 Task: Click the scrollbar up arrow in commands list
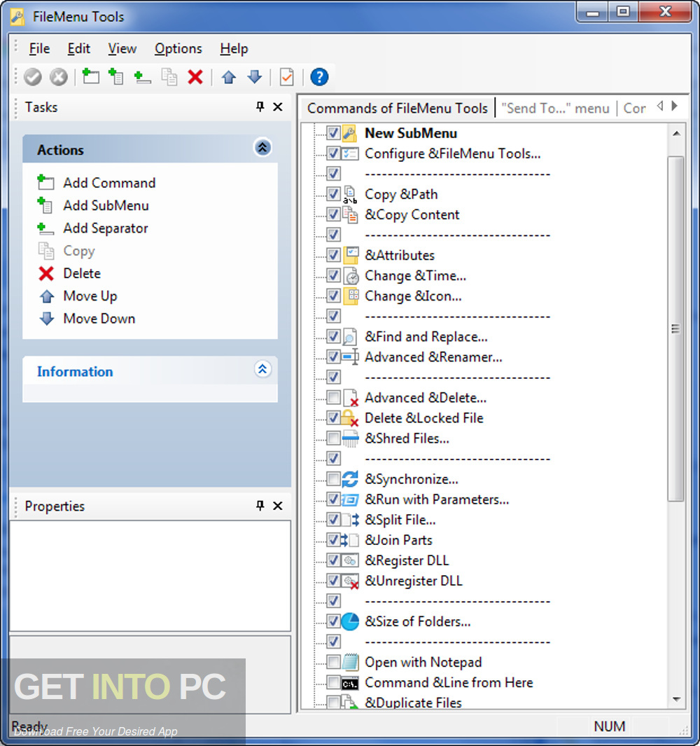tap(676, 134)
